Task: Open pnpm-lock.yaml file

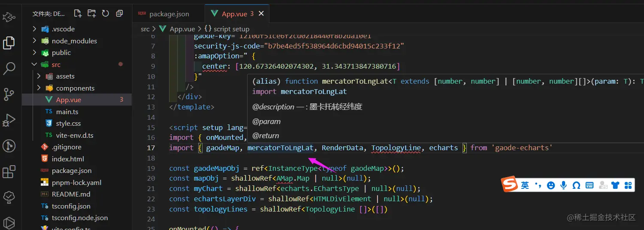Action: tap(77, 182)
